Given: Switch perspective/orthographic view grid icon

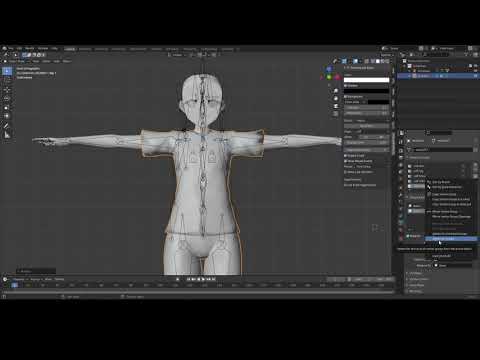Looking at the screenshot, I should click(x=336, y=114).
